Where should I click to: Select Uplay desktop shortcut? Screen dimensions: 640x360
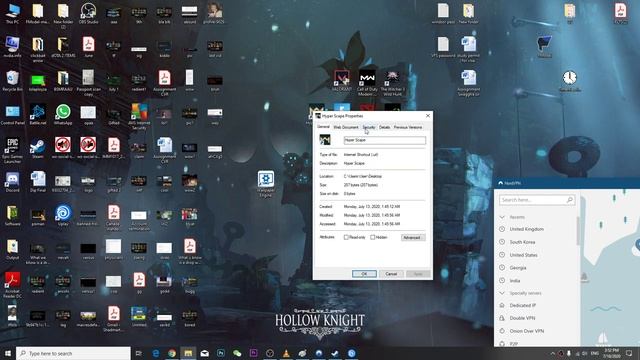(63, 216)
